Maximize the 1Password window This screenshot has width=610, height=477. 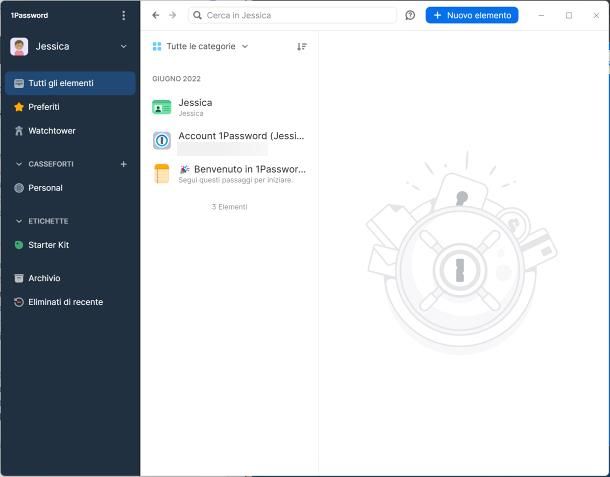click(569, 15)
